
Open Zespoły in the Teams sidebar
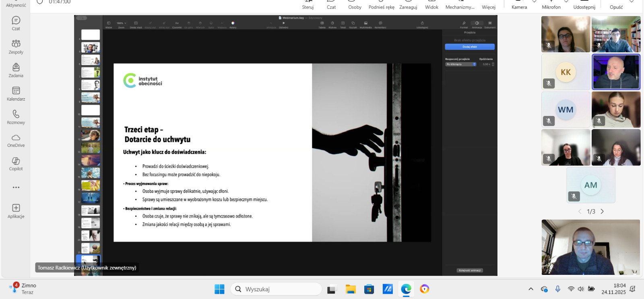[x=16, y=46]
